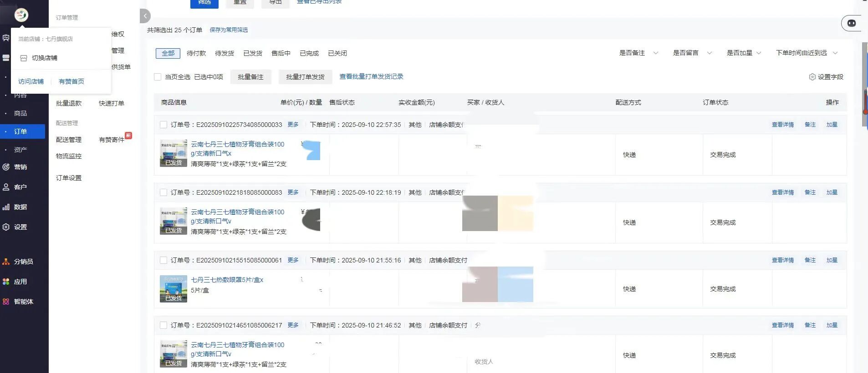The width and height of the screenshot is (868, 373).
Task: Select the 全部 orders tab
Action: pos(168,53)
